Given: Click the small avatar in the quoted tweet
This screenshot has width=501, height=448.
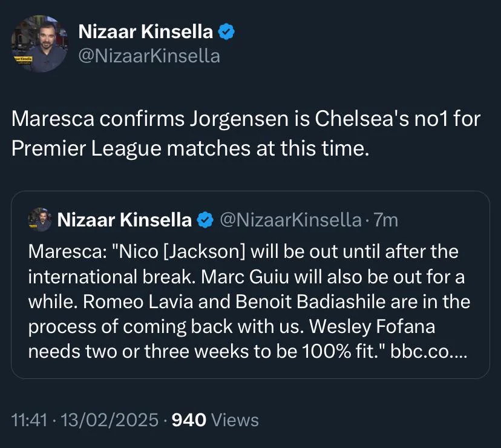Looking at the screenshot, I should tap(40, 220).
